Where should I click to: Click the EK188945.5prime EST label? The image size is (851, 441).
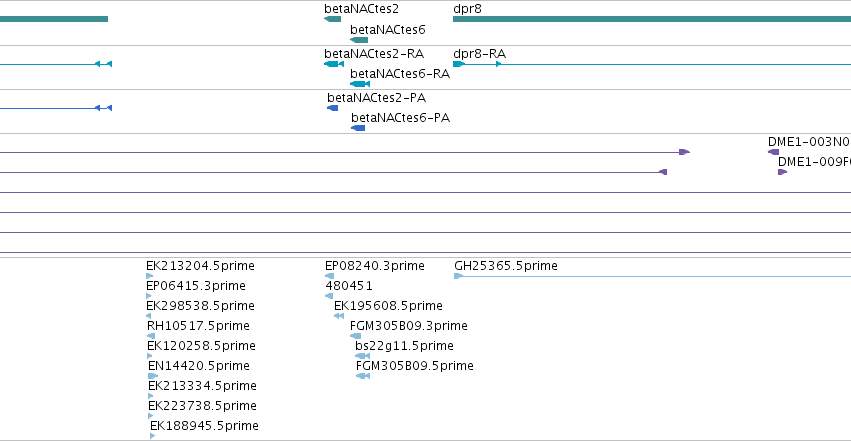pyautogui.click(x=204, y=425)
